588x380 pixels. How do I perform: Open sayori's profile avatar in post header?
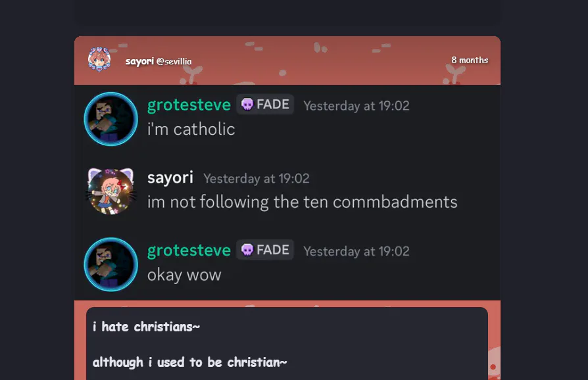coord(99,59)
